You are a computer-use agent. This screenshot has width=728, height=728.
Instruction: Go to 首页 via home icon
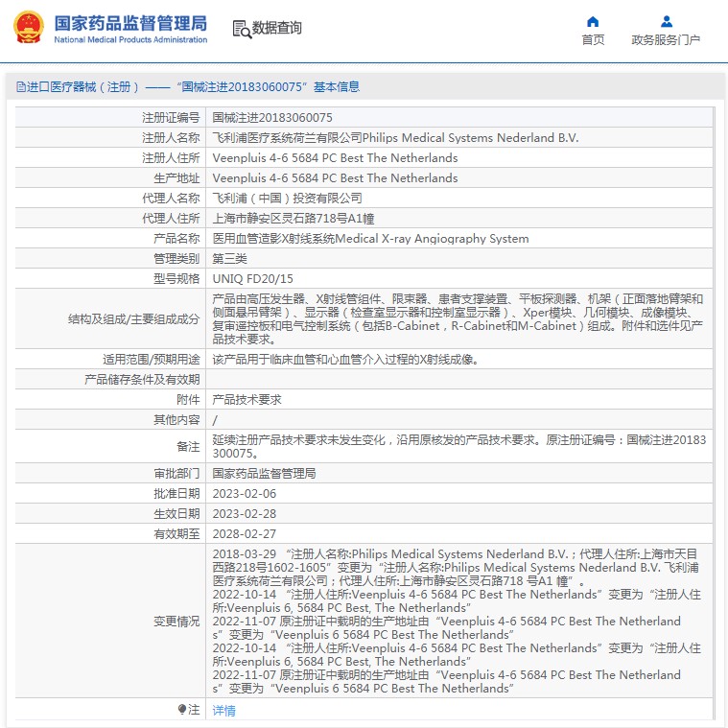click(593, 21)
